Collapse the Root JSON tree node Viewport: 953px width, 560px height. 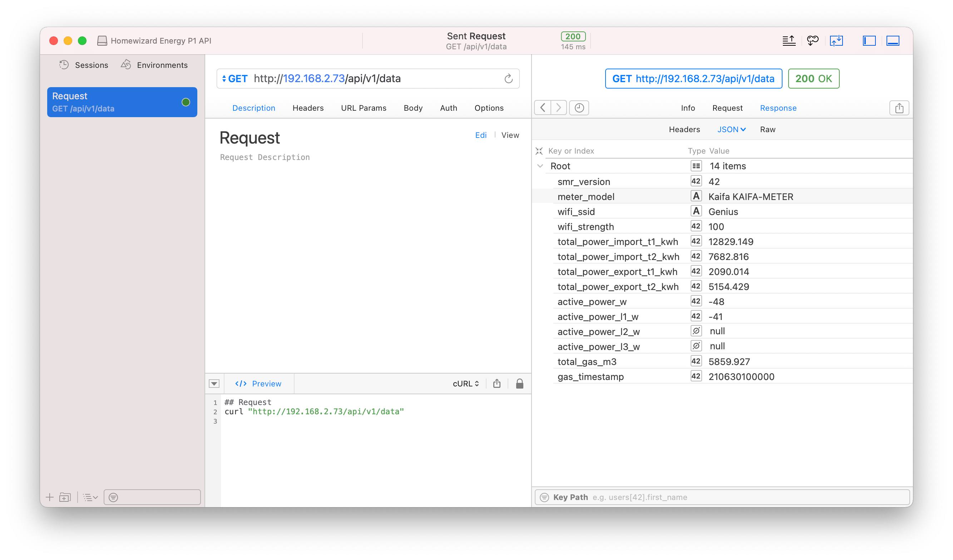click(x=540, y=166)
